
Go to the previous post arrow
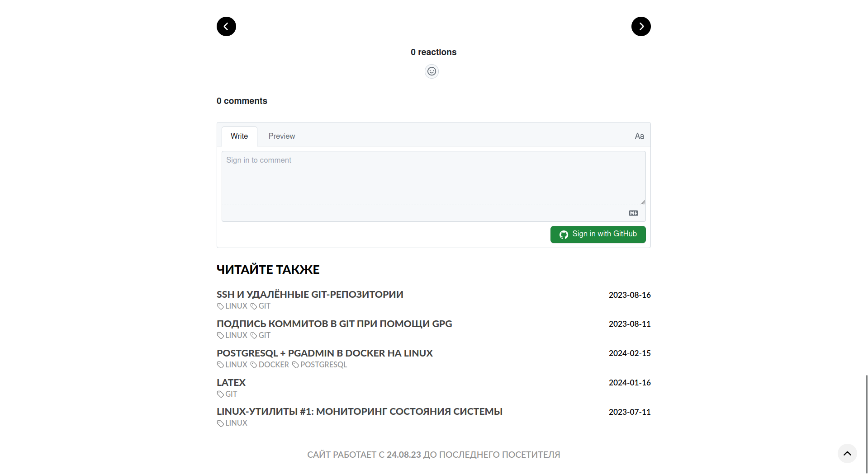pos(226,26)
